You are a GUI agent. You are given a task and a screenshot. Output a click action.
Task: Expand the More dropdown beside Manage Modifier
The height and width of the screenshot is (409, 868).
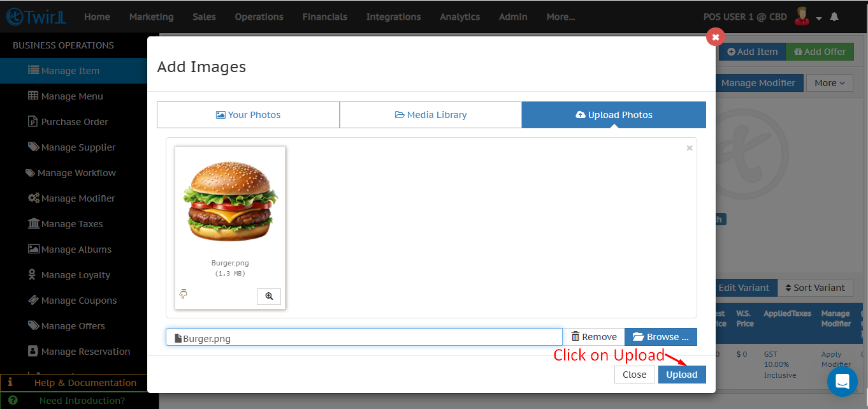click(x=829, y=83)
